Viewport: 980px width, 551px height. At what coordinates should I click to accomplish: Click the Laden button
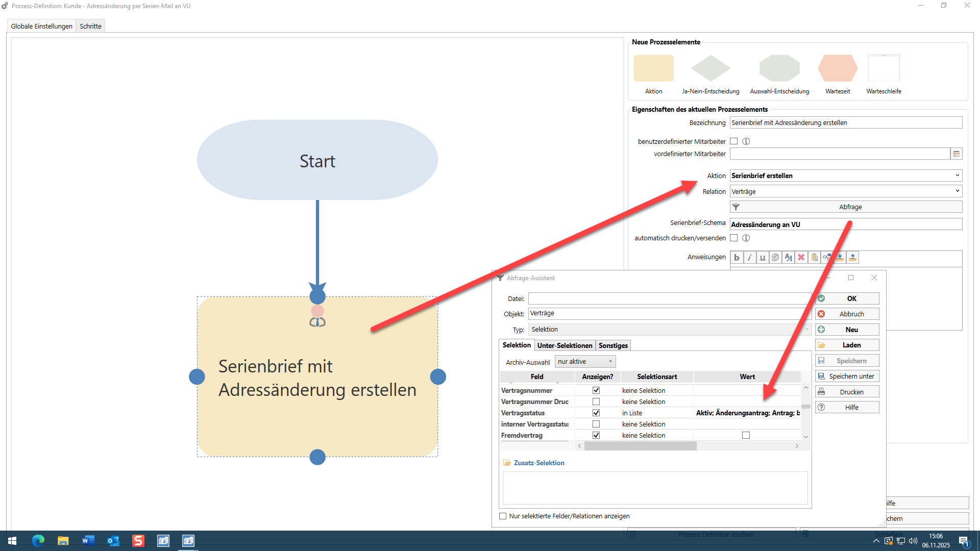[847, 345]
